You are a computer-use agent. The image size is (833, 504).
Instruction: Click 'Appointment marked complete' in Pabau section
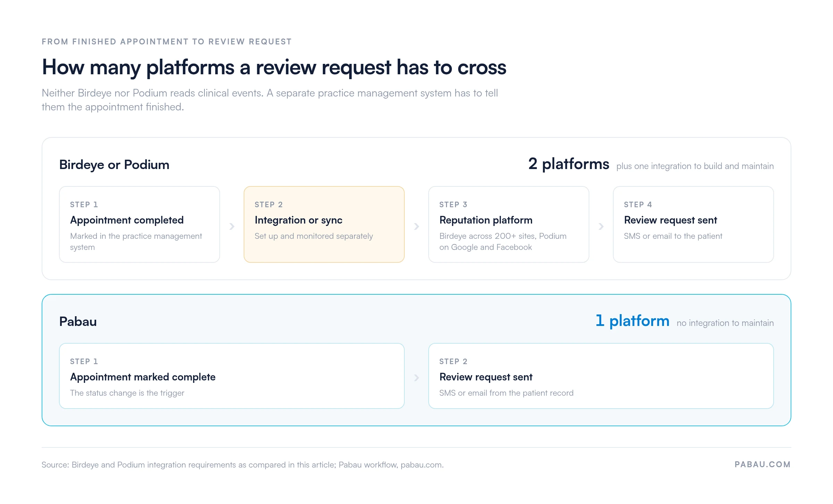pos(143,377)
